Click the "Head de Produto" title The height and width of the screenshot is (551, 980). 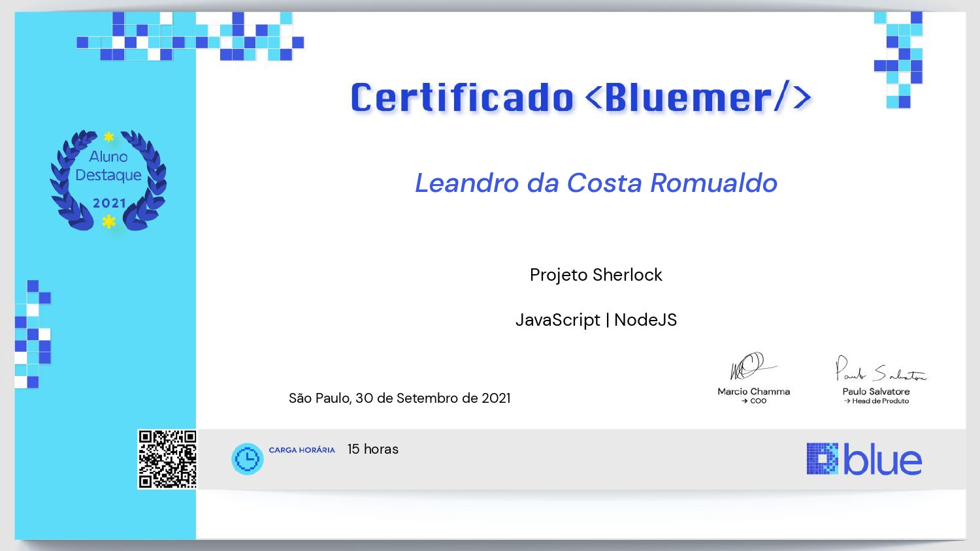coord(881,401)
